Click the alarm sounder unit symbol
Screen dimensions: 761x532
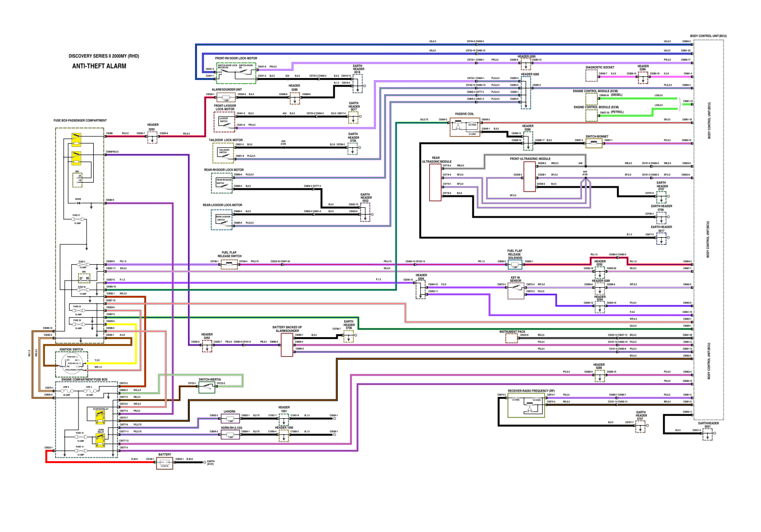coord(226,97)
